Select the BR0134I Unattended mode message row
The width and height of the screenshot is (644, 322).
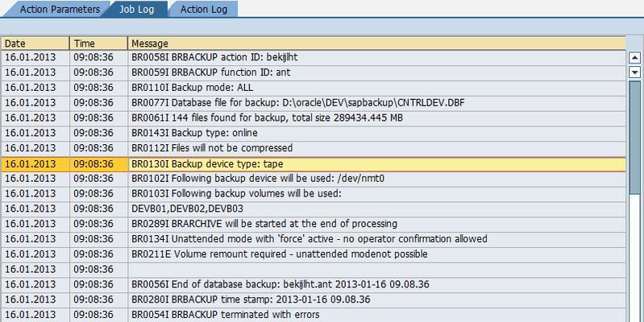point(314,239)
